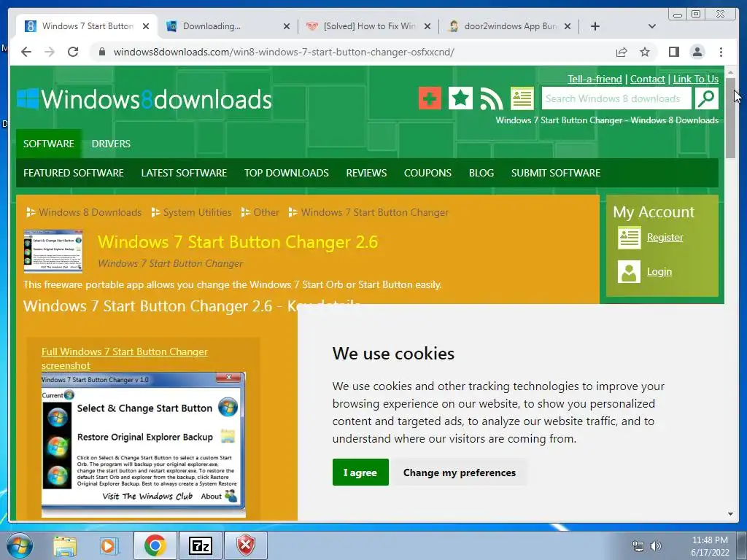Click the red shield taskbar icon

click(x=246, y=545)
